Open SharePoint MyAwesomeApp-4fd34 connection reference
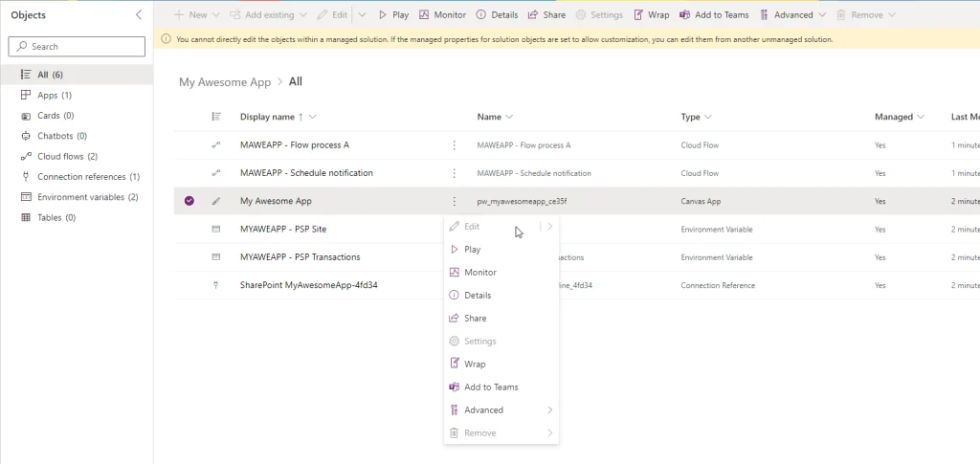The height and width of the screenshot is (464, 980). click(x=309, y=285)
